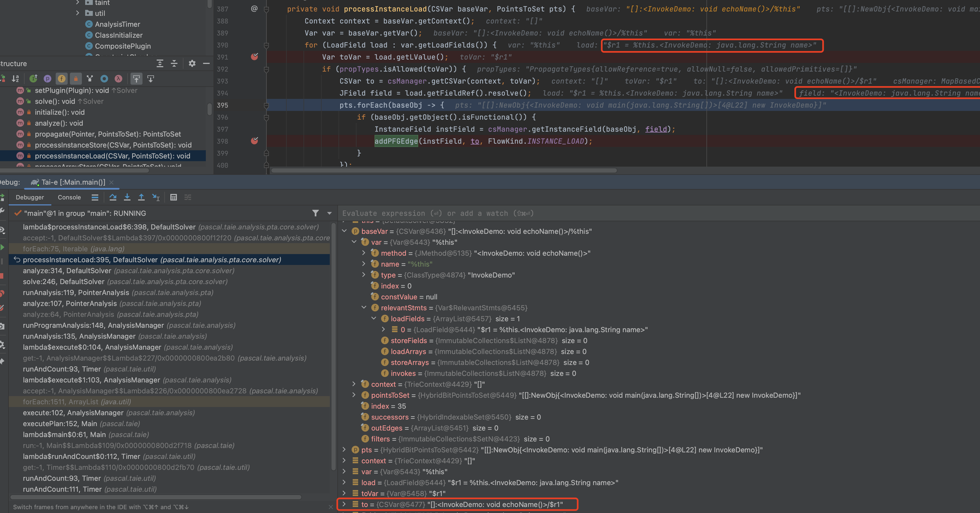Click the frames list horizontal scrollbar
Screen dimensions: 980x513
click(156, 497)
